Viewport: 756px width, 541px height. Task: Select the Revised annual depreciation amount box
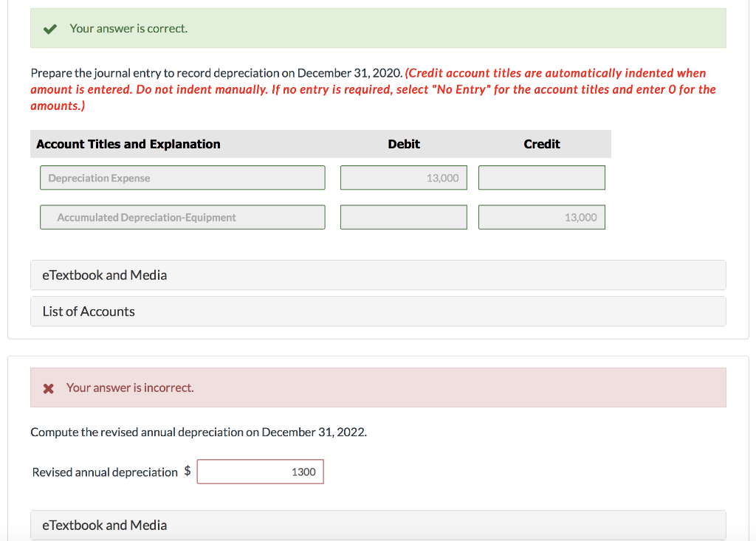pyautogui.click(x=260, y=471)
